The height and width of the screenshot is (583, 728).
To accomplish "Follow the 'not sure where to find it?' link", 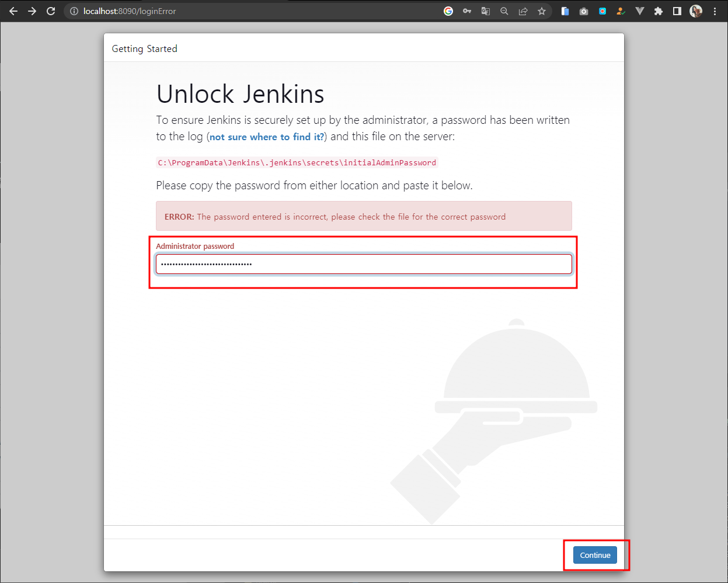I will coord(267,137).
